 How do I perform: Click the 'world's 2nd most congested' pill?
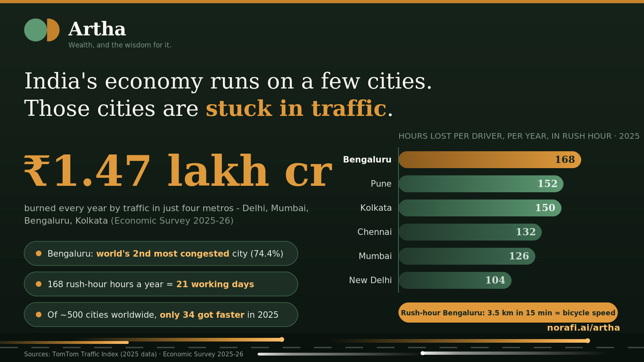161,253
